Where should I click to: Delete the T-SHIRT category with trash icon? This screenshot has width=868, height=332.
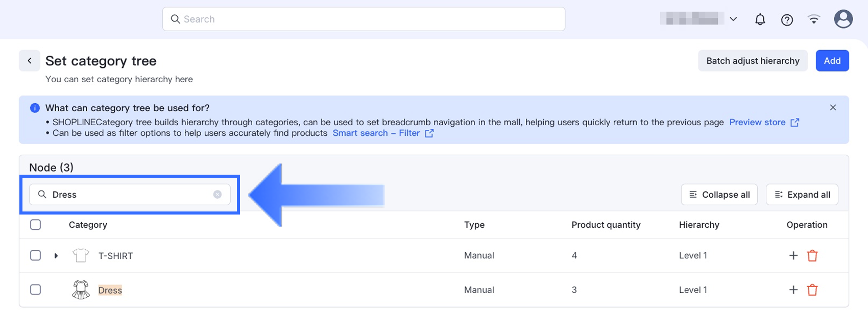pos(812,255)
